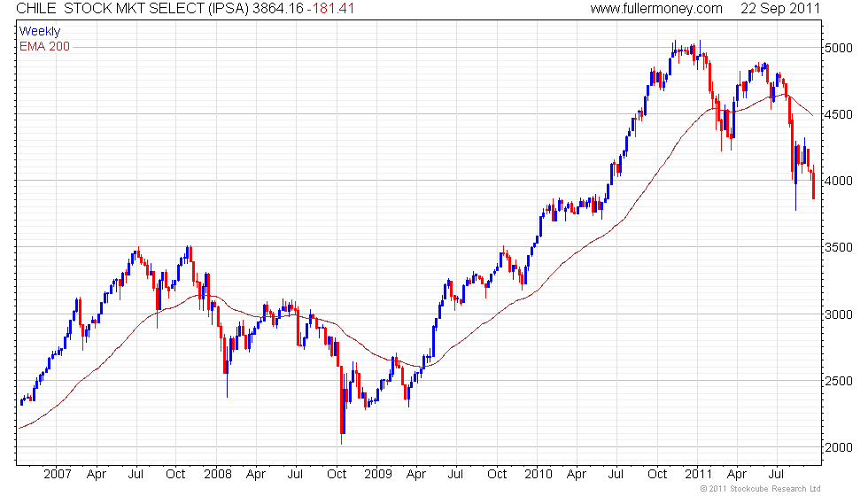Click the 2500 y-axis label
Screen dimensions: 868x496
tap(838, 381)
